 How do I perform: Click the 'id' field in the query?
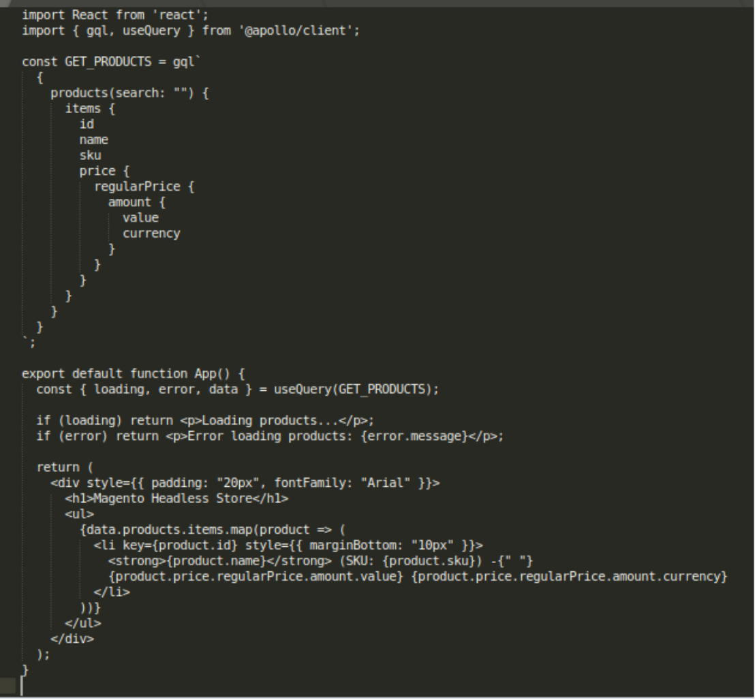coord(87,123)
